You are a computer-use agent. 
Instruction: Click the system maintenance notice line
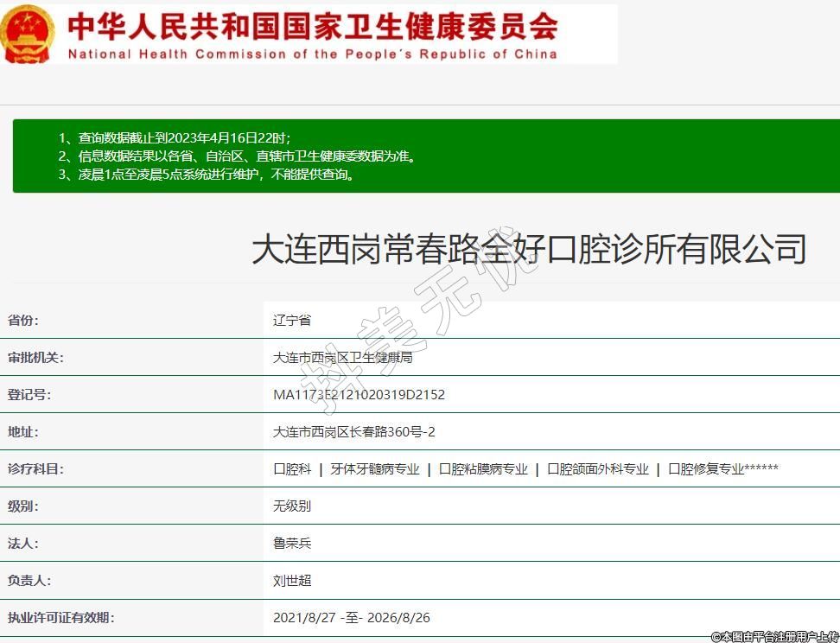coord(207,175)
